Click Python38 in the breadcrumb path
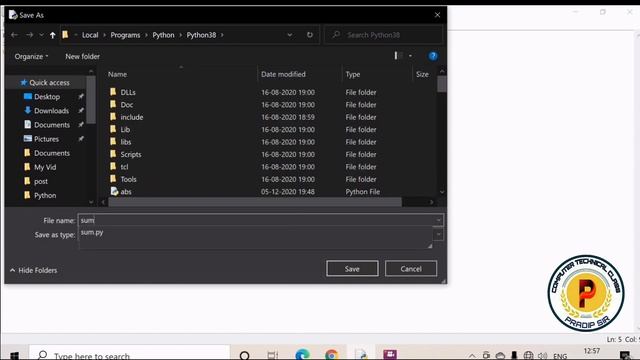This screenshot has height=360, width=640. (x=201, y=35)
